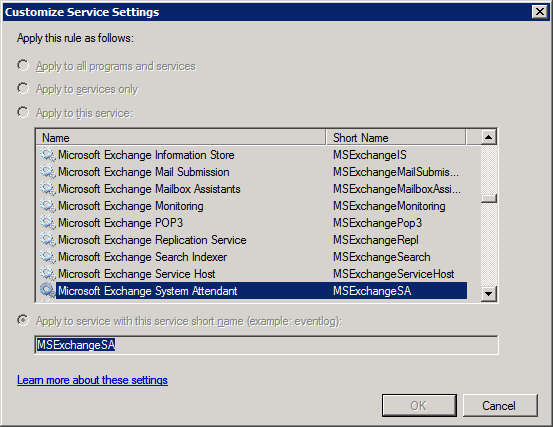This screenshot has width=553, height=427.
Task: Click gear icon beside Microsoft Exchange Search Indexer
Action: coord(48,257)
